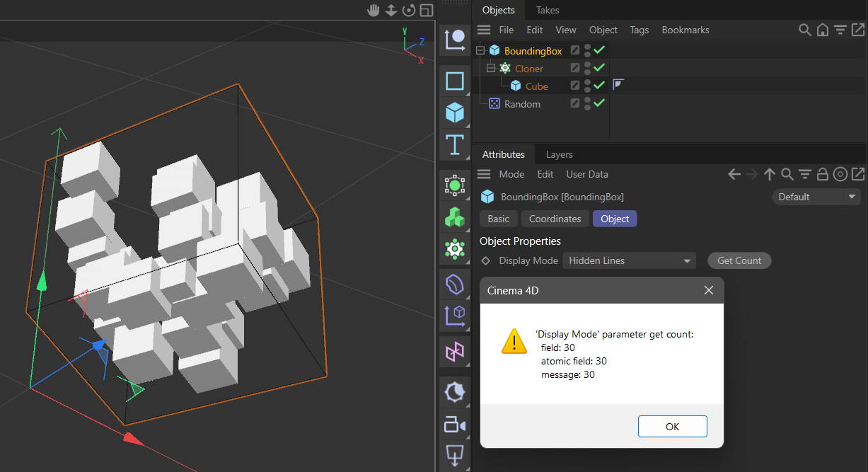
Task: Click OK in the Cinema 4D dialog
Action: tap(672, 426)
